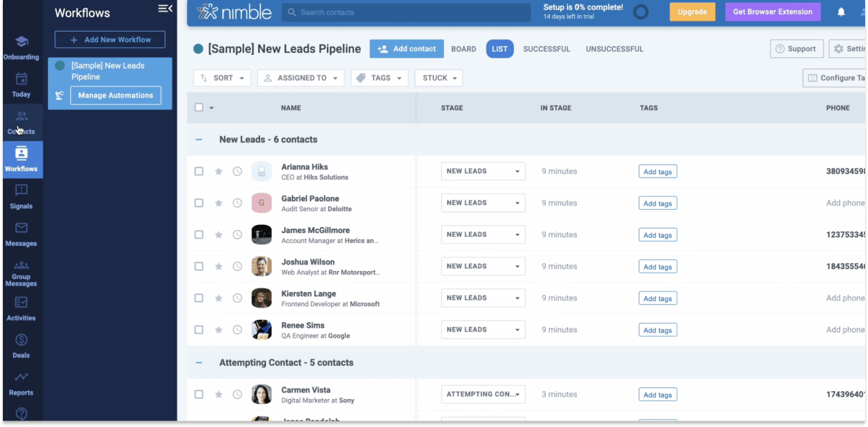Star Gabriel Paolone's contact
The image size is (868, 427).
click(x=219, y=203)
